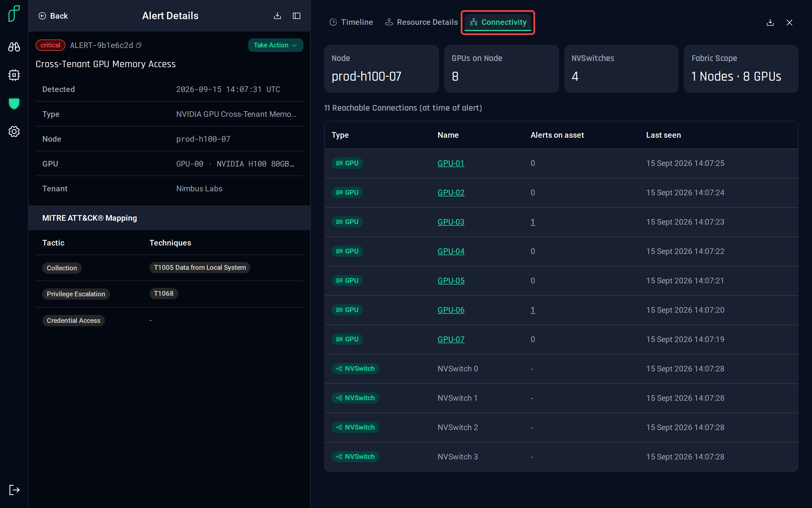Click the logout icon at sidebar bottom
Viewport: 812px width, 508px height.
14,490
